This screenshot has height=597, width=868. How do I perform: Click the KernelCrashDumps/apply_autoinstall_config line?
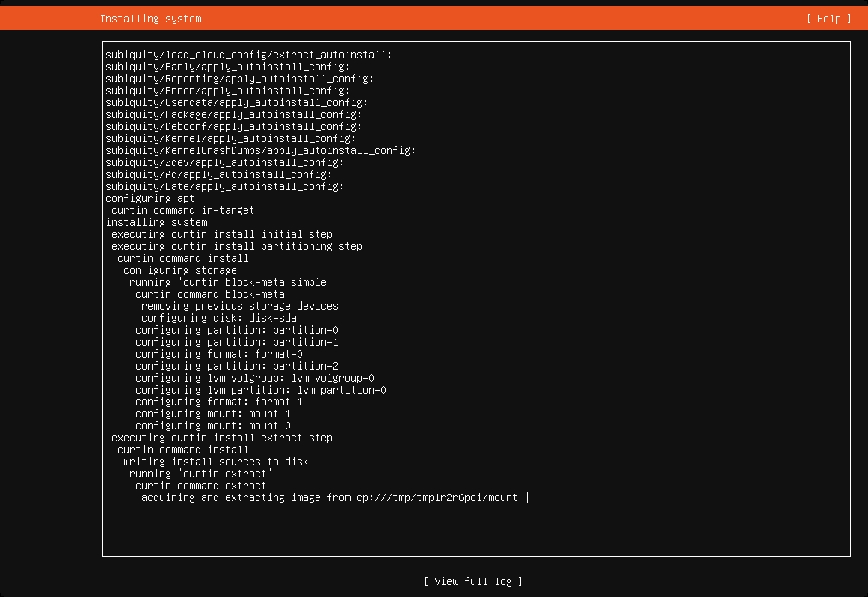tap(261, 150)
